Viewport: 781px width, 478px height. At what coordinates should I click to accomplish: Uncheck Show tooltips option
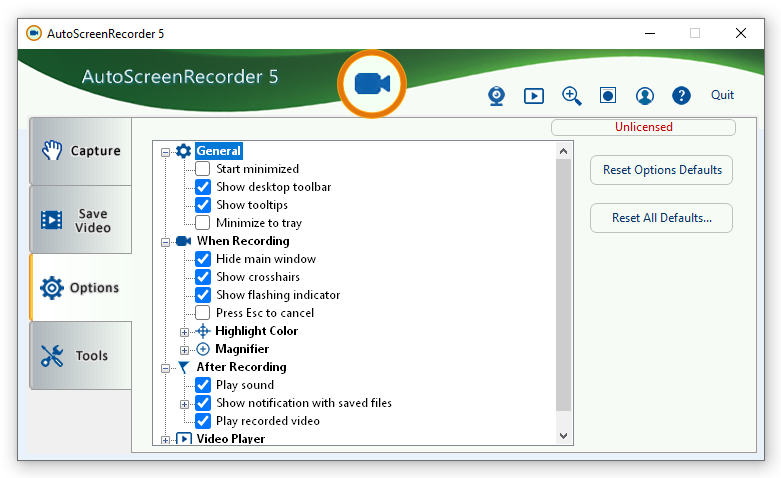[x=203, y=205]
